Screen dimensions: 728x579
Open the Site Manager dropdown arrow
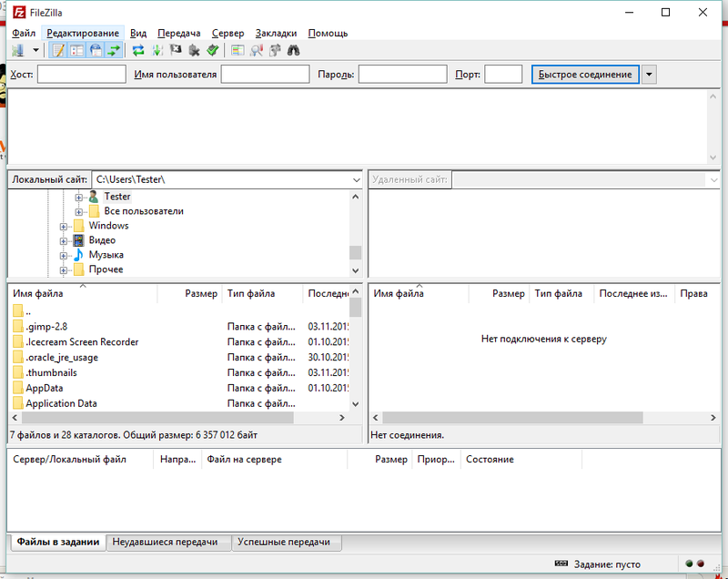coord(35,50)
